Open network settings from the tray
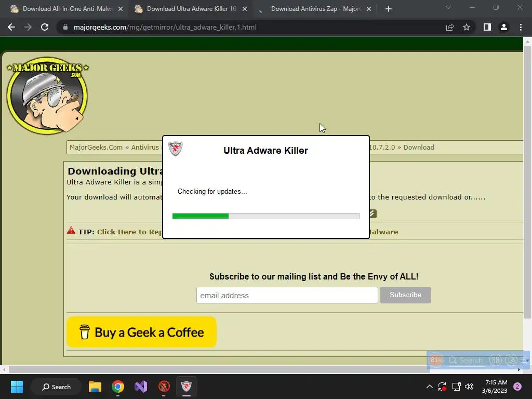The height and width of the screenshot is (399, 532). [456, 387]
